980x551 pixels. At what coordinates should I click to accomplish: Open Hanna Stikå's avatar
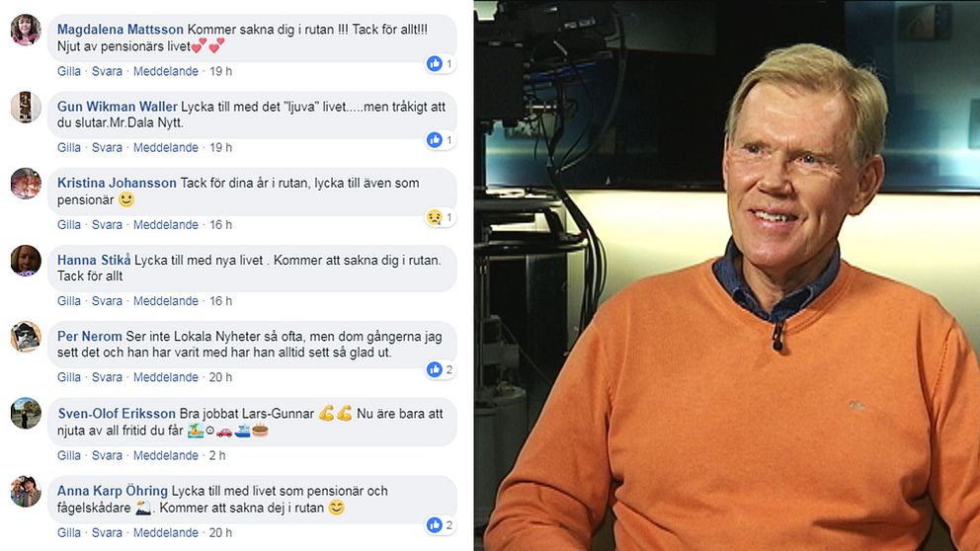point(26,261)
